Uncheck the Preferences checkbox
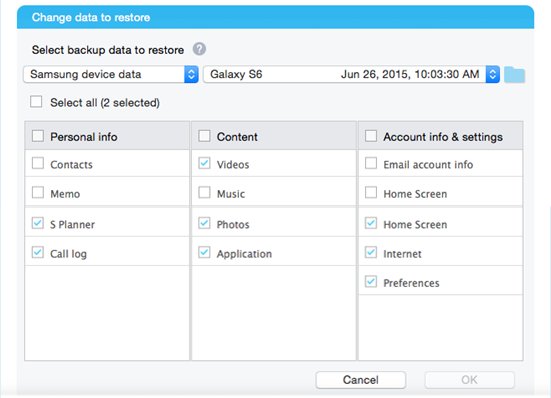The width and height of the screenshot is (551, 398). pos(371,282)
